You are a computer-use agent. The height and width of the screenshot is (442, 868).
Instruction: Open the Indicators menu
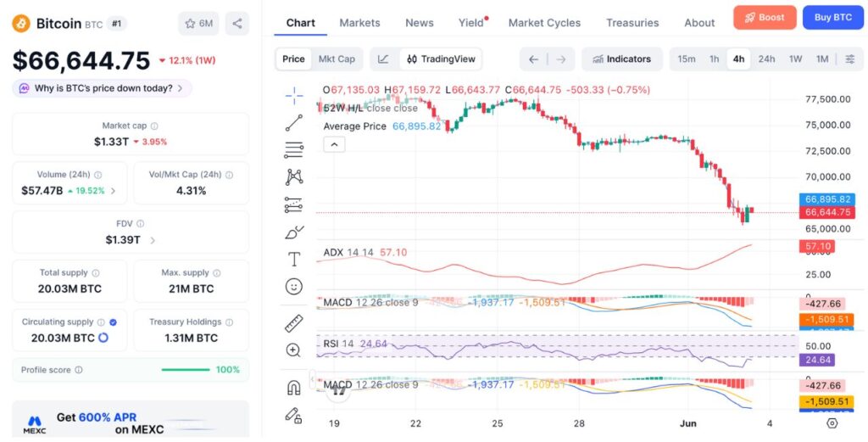(621, 59)
